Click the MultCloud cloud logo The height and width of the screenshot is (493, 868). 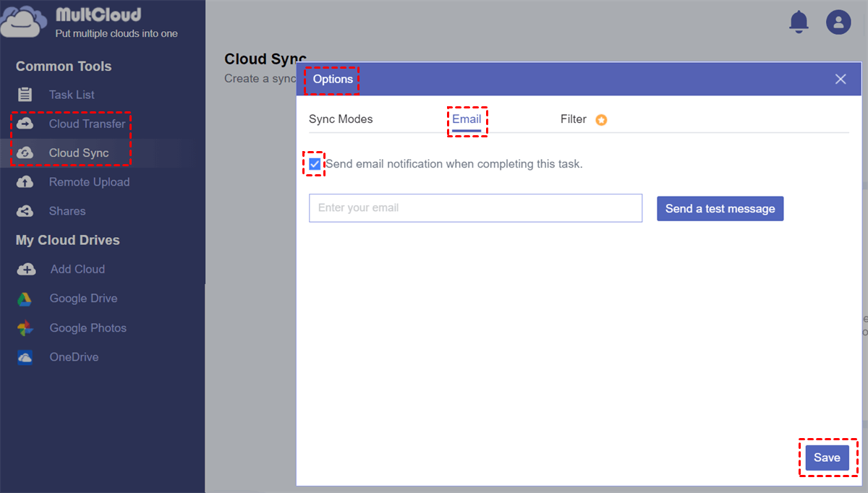[x=23, y=22]
